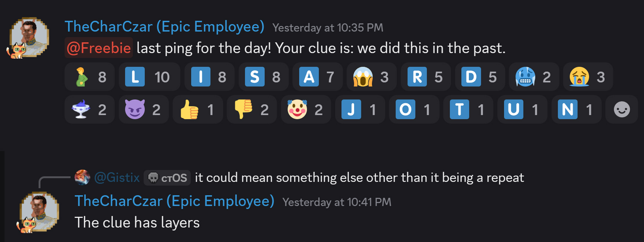Toggle the screaming face reaction

pos(372,77)
